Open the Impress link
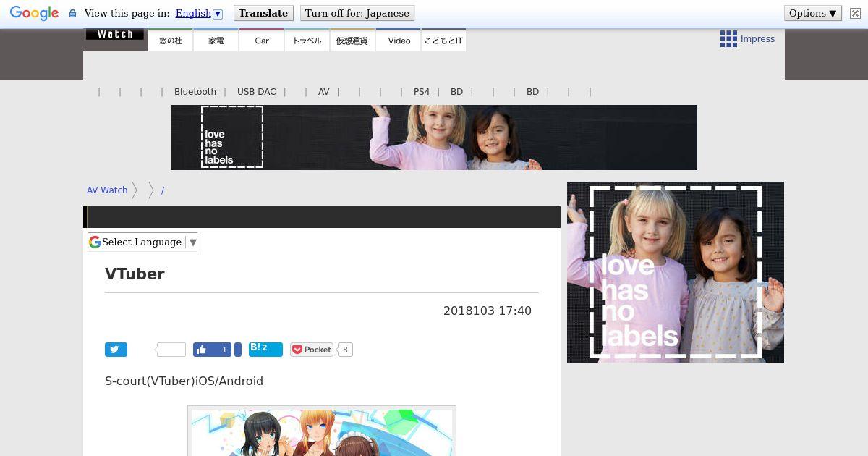The height and width of the screenshot is (456, 868). point(757,39)
